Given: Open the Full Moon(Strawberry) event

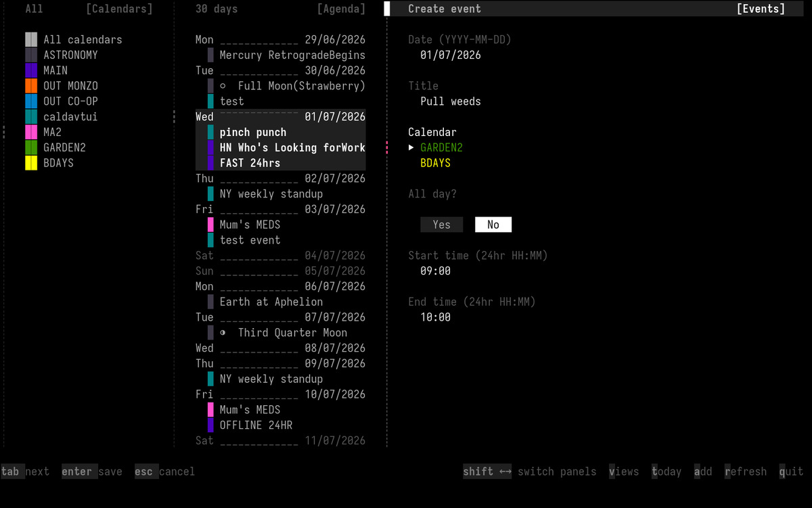Looking at the screenshot, I should click(x=301, y=86).
